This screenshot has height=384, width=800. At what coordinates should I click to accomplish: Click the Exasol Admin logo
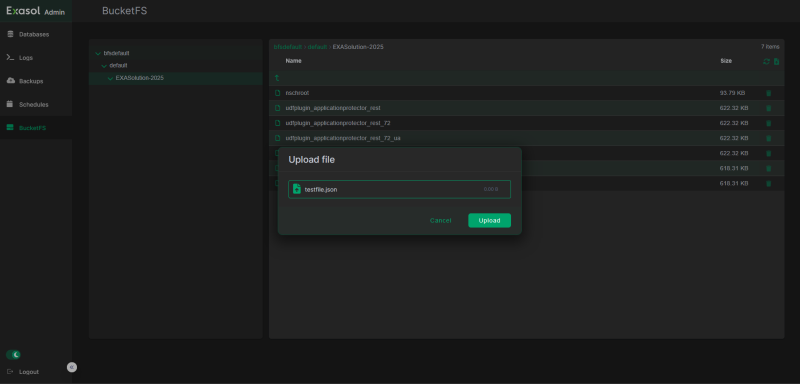(x=36, y=11)
